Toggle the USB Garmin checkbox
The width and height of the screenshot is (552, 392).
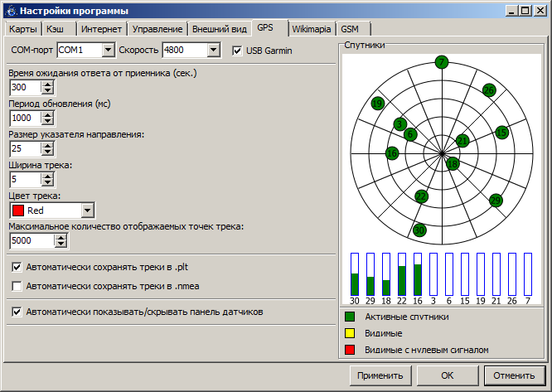coord(239,51)
